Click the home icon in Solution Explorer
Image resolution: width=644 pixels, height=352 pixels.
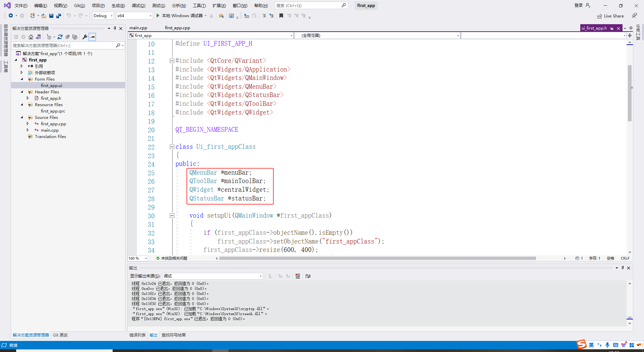[x=31, y=37]
